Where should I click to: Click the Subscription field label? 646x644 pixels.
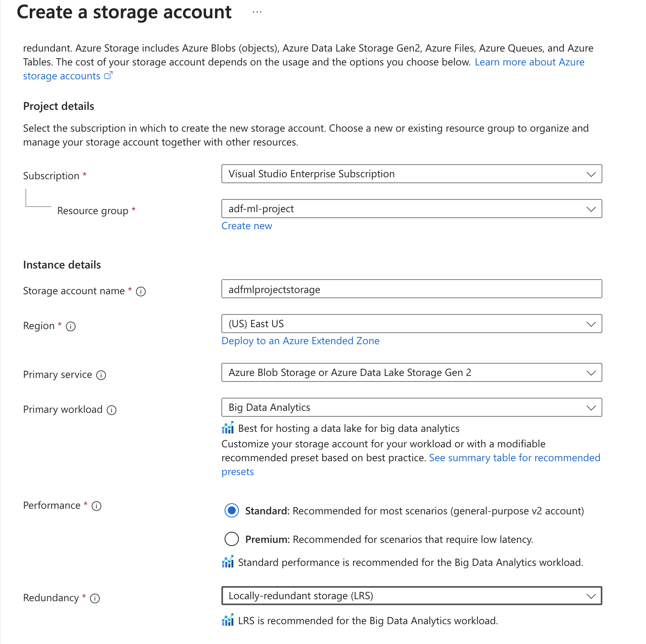pyautogui.click(x=51, y=176)
